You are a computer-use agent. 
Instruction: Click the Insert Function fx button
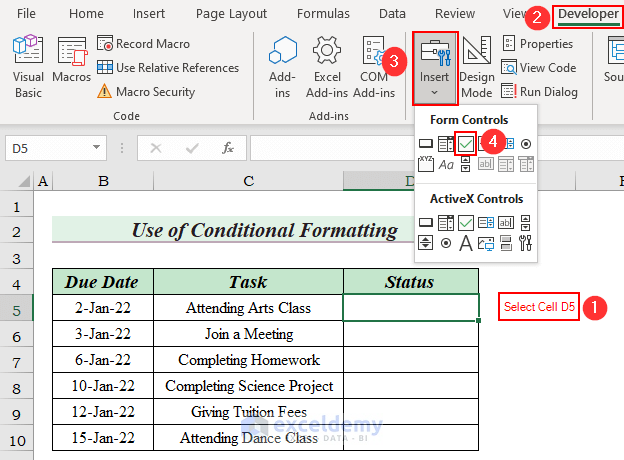(228, 148)
